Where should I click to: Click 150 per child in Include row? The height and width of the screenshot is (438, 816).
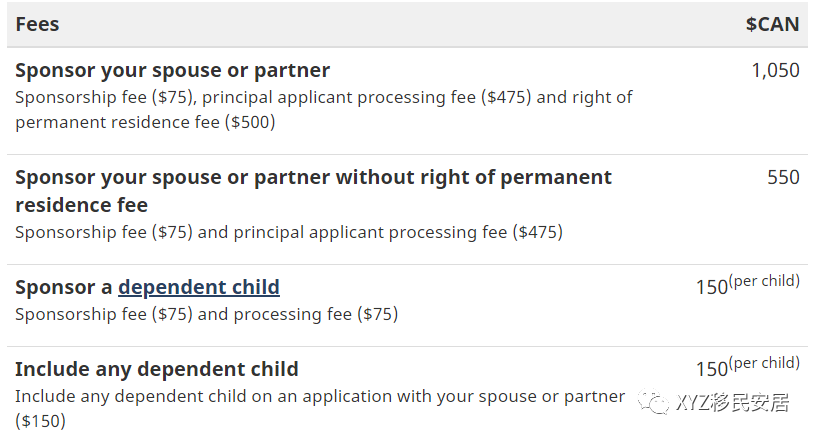point(748,367)
